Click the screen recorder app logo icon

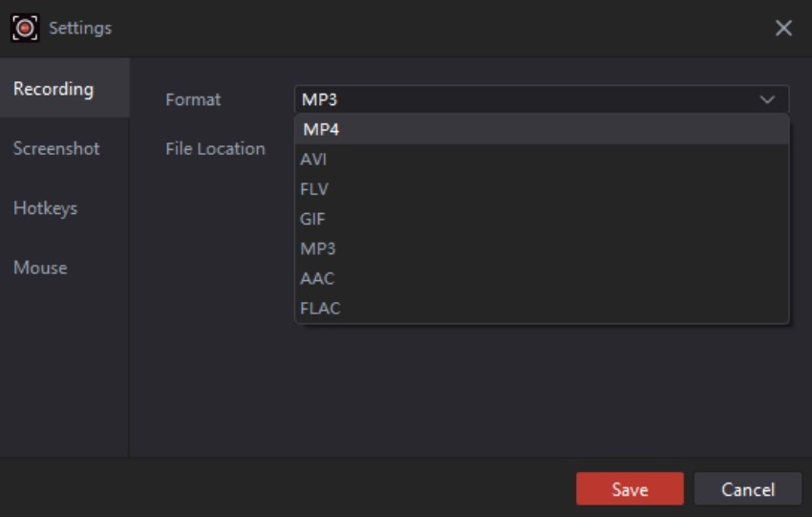[x=25, y=28]
